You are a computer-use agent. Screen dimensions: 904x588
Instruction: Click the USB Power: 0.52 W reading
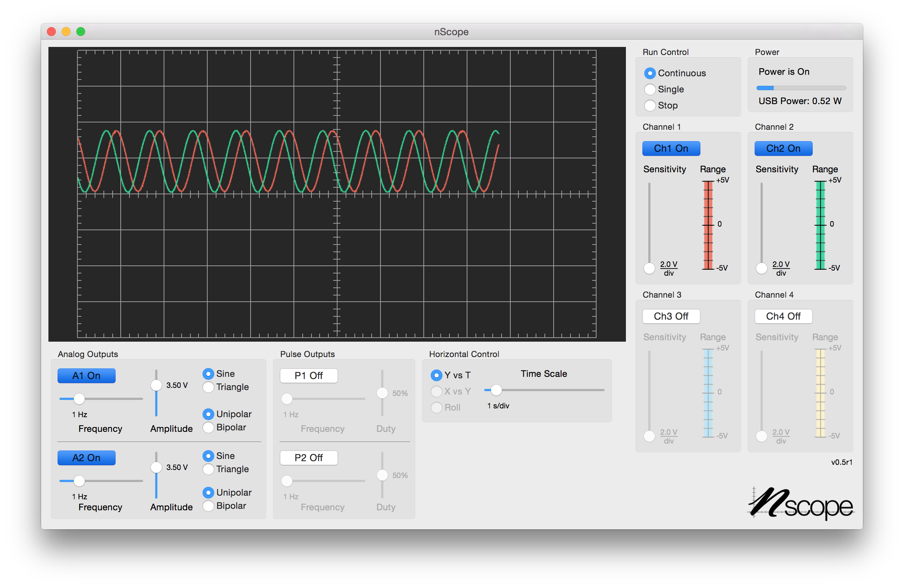[800, 101]
